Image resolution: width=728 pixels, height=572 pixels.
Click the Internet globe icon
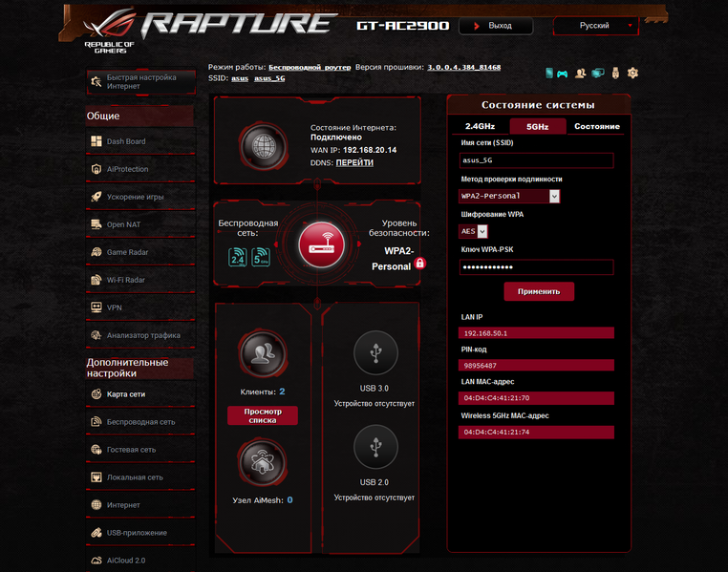pyautogui.click(x=264, y=146)
